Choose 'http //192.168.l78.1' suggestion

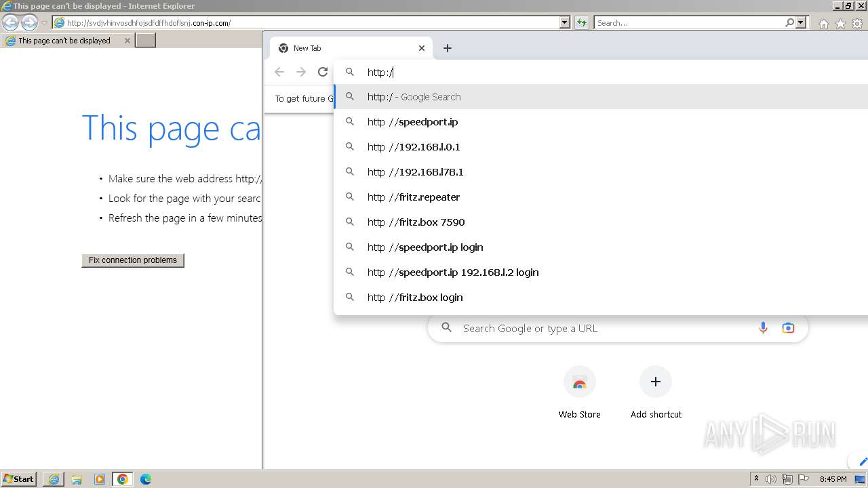click(x=601, y=172)
